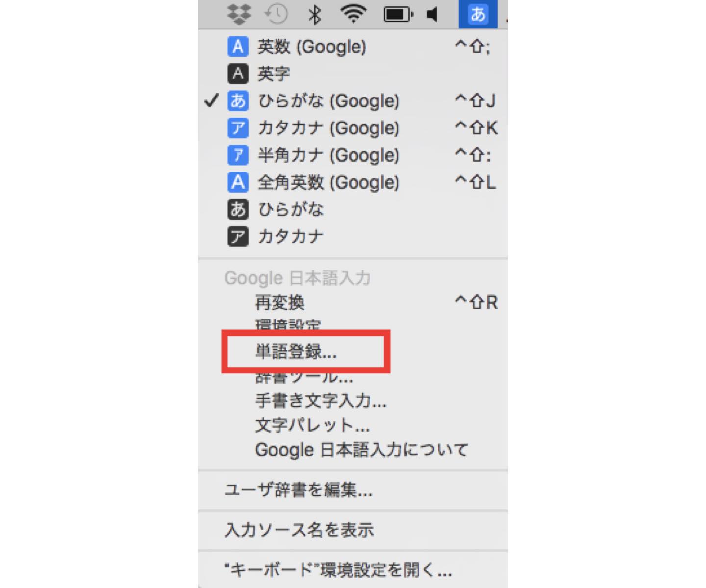Open the Dropbox menu bar icon
Image resolution: width=706 pixels, height=588 pixels.
click(x=239, y=14)
